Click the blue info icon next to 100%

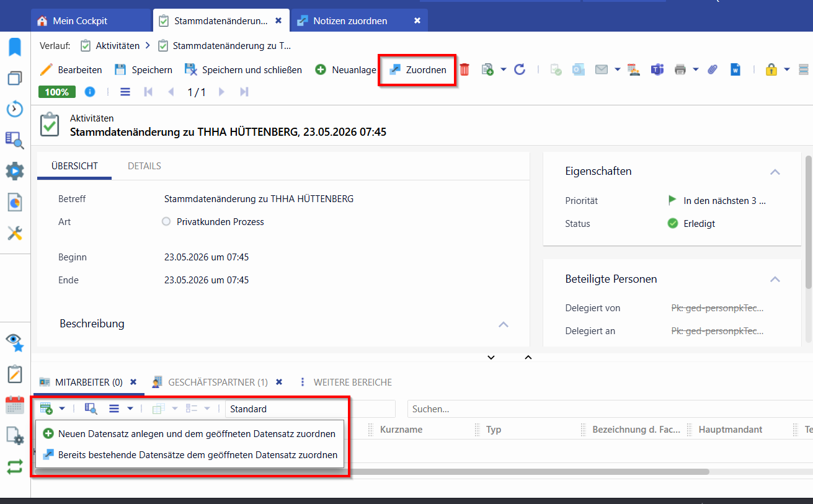[90, 92]
